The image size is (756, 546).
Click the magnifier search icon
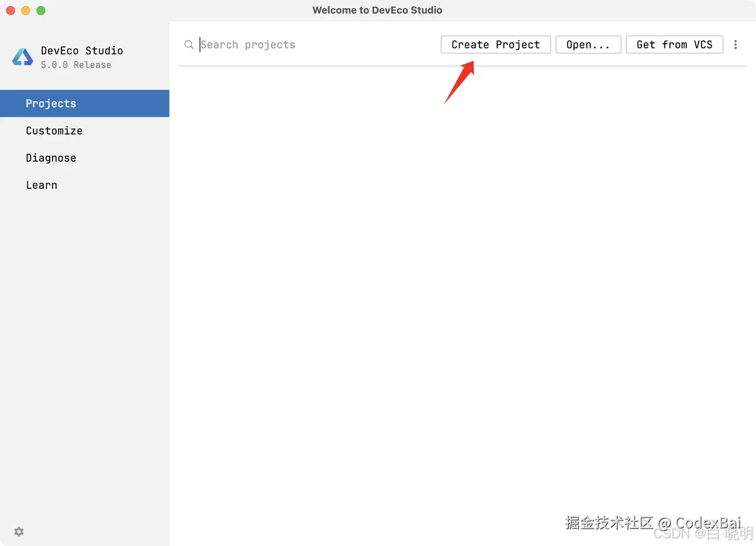click(188, 45)
